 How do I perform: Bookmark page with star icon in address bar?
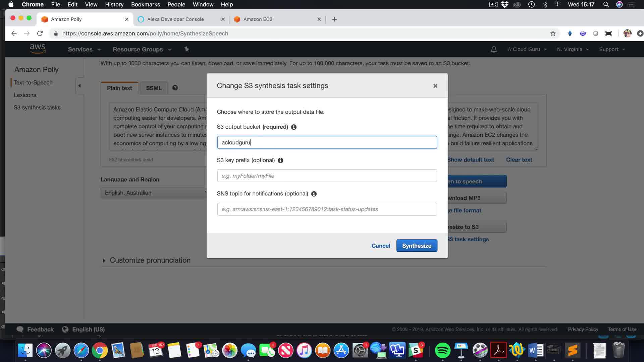(x=553, y=34)
